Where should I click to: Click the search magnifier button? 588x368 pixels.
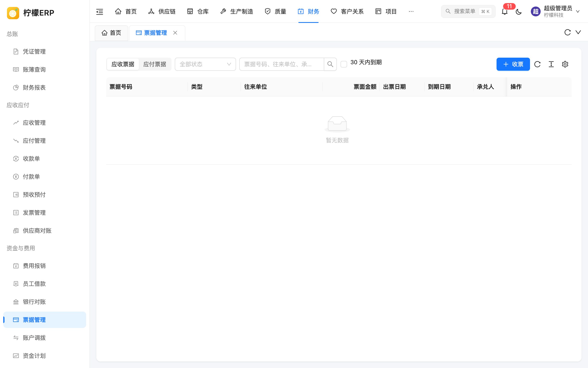(330, 64)
